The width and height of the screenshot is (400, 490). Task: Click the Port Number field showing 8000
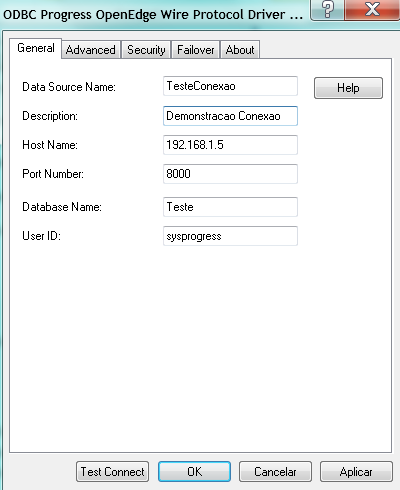pyautogui.click(x=230, y=174)
